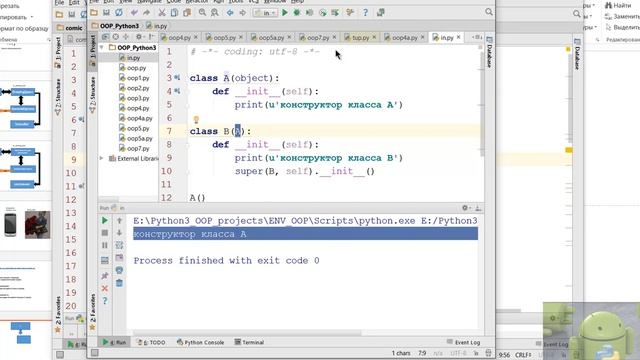Click the Redo arrow in the toolbar
This screenshot has height=360, width=640.
click(x=147, y=13)
